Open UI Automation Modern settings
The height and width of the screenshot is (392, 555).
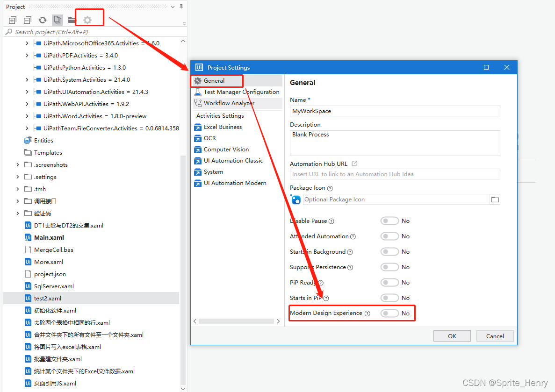(235, 183)
